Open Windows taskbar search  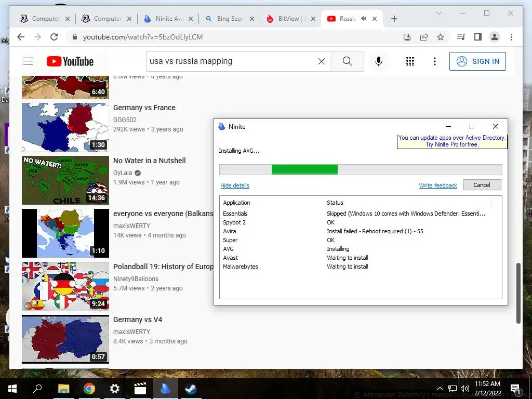(x=37, y=389)
